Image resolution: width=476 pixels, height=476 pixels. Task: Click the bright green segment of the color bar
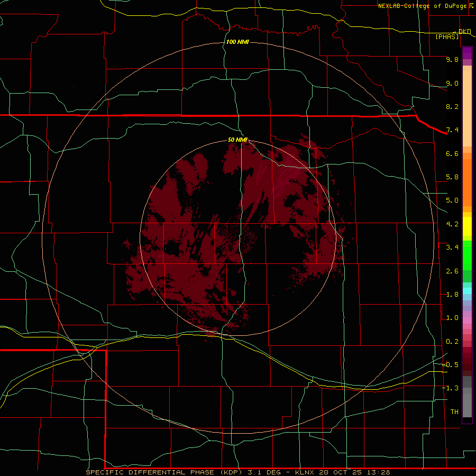467,255
